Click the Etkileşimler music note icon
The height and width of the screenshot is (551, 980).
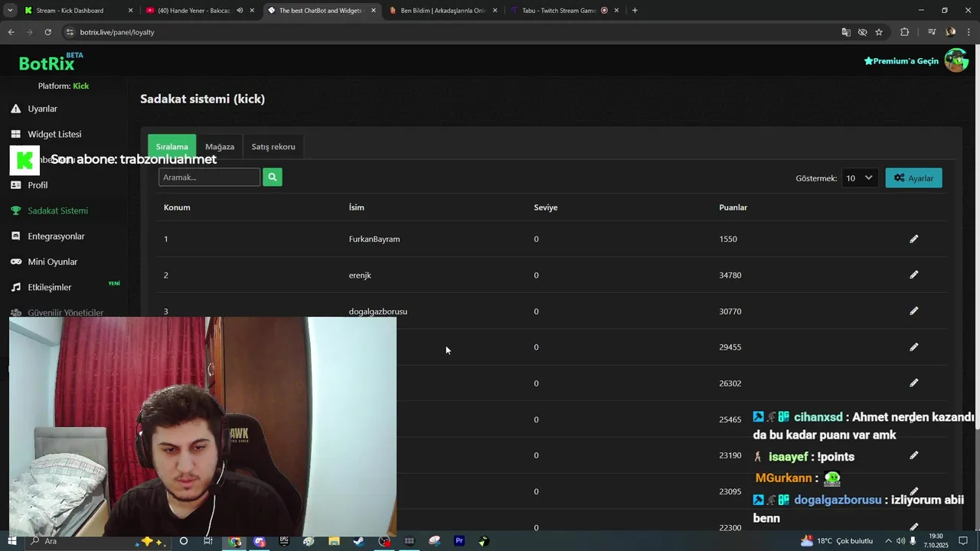(x=15, y=287)
